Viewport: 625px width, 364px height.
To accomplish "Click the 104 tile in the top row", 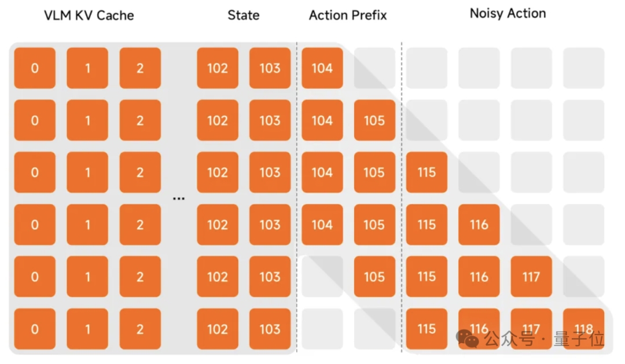I will (322, 68).
